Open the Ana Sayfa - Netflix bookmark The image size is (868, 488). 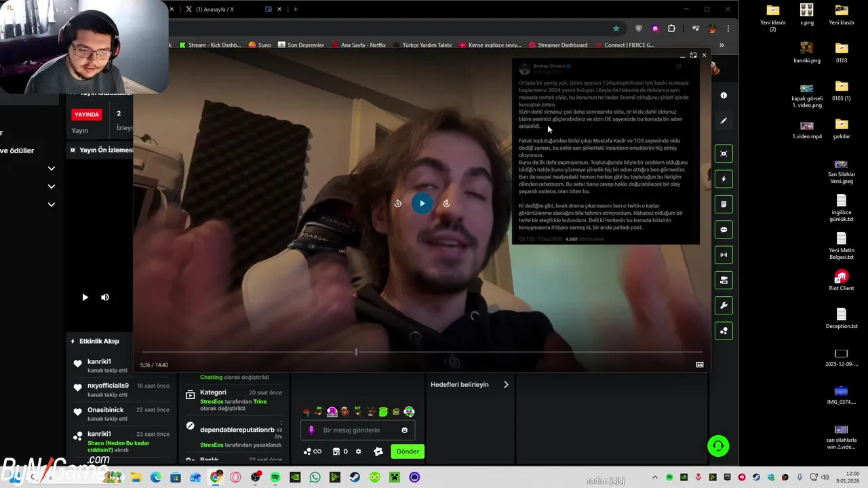[359, 45]
